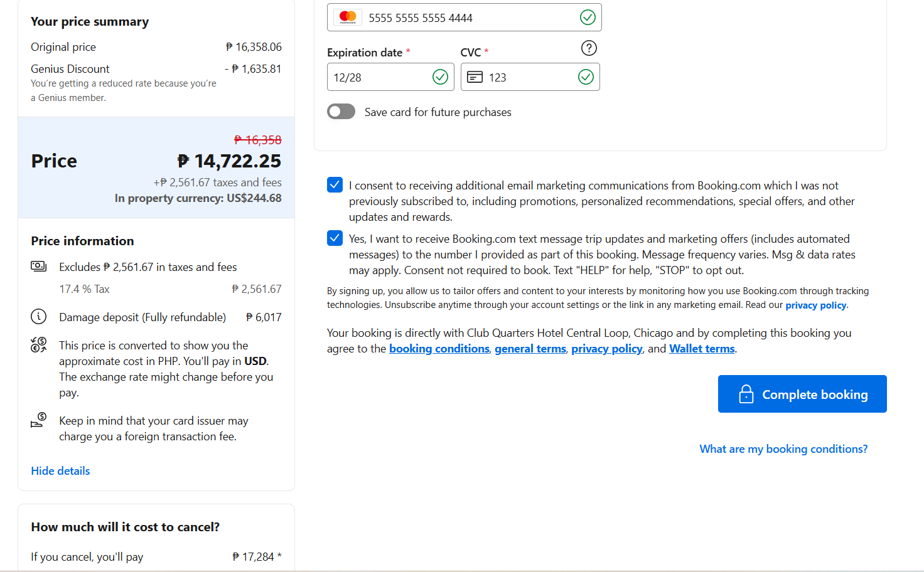The height and width of the screenshot is (572, 924).
Task: Click the foreign transaction fee icon
Action: click(39, 420)
